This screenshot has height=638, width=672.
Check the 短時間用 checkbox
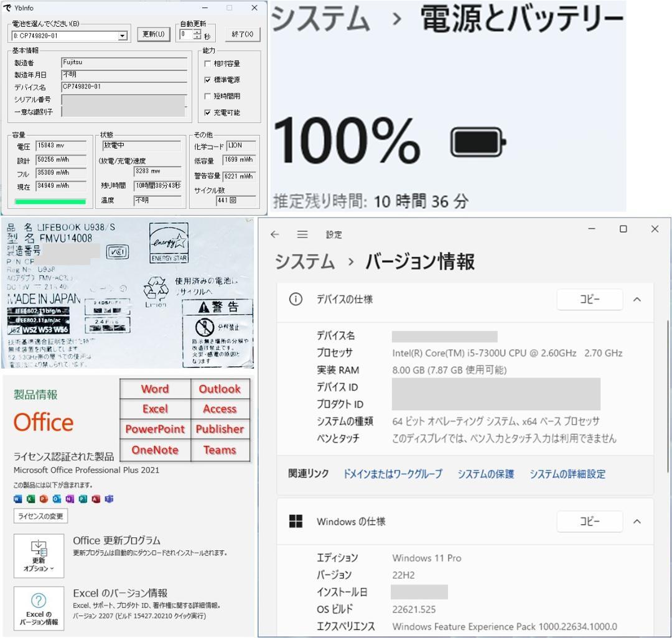[208, 96]
